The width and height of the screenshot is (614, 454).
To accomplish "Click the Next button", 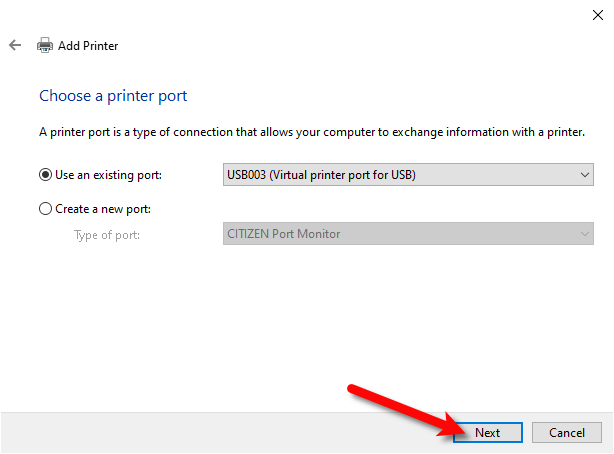I will [488, 432].
